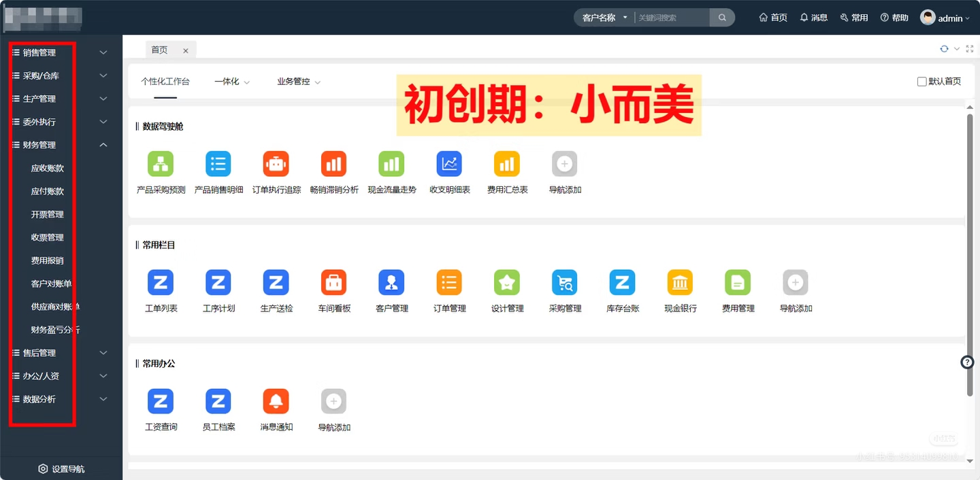Open the 工资查询 icon

[161, 401]
